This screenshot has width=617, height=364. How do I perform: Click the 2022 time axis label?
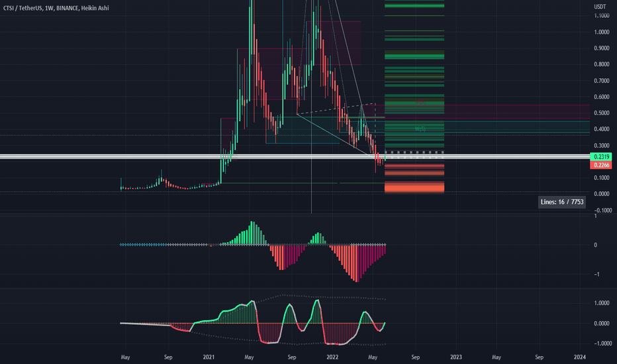point(332,357)
